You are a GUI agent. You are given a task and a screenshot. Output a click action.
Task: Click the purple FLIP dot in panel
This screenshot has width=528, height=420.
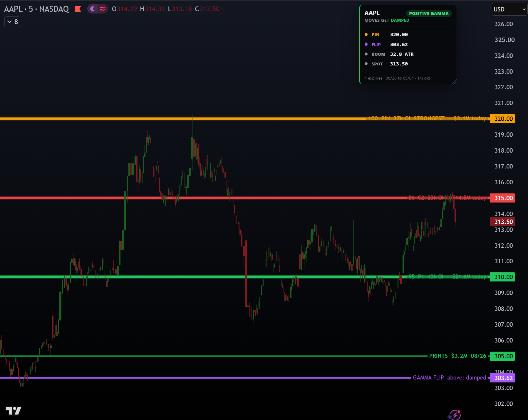(366, 44)
